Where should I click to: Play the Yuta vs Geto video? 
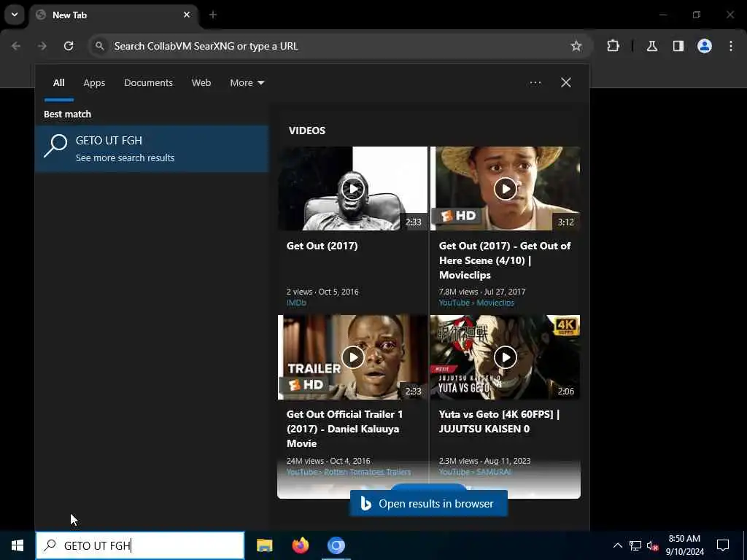[x=505, y=357]
